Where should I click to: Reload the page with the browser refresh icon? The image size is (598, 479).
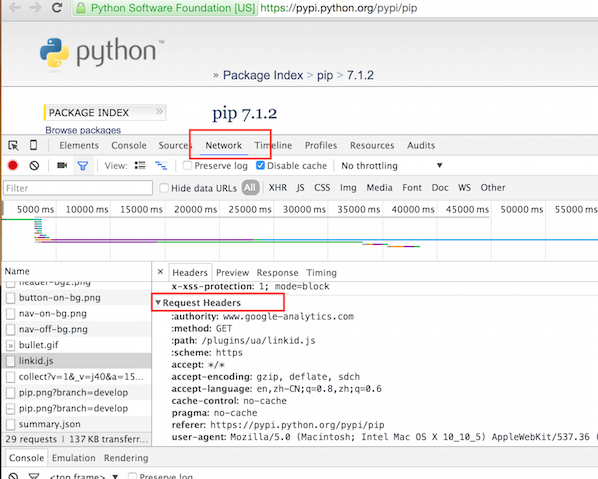tap(57, 7)
